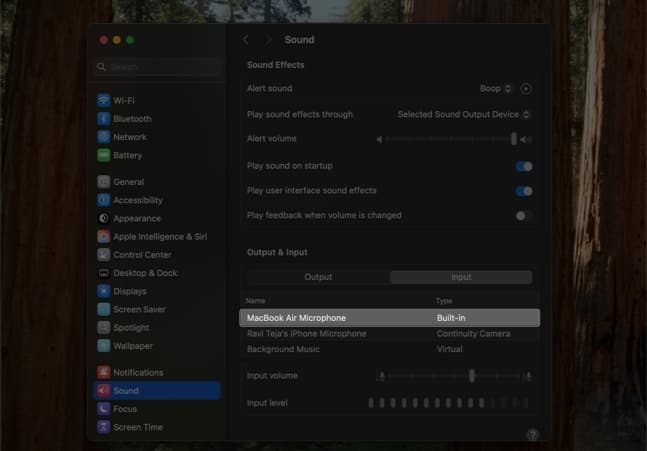647x451 pixels.
Task: Open Apple Intelligence & Siri icon
Action: click(x=104, y=236)
